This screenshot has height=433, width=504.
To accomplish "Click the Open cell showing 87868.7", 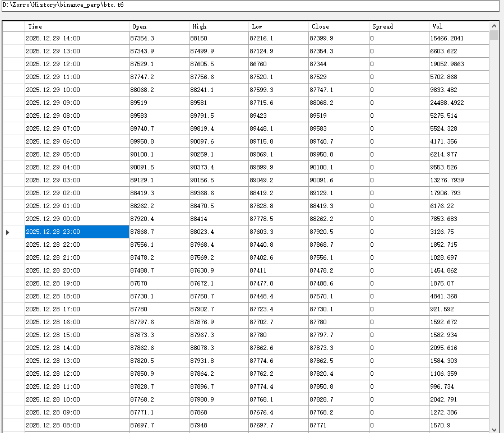I will point(159,232).
